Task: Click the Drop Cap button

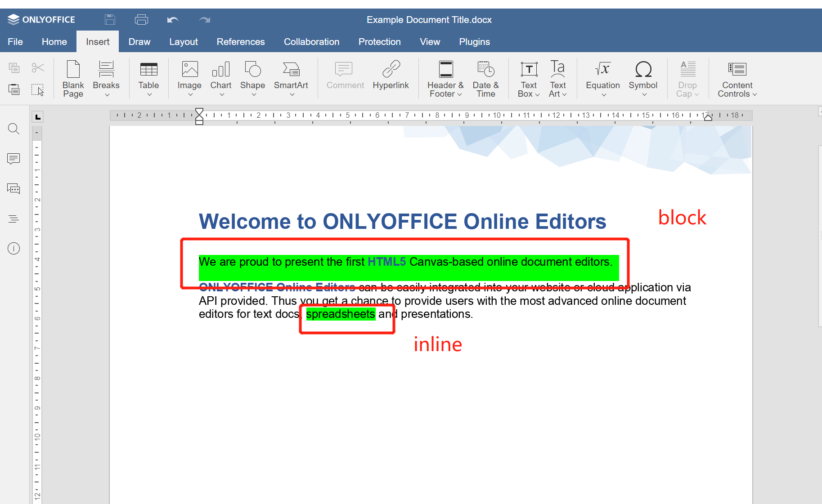Action: (x=687, y=79)
